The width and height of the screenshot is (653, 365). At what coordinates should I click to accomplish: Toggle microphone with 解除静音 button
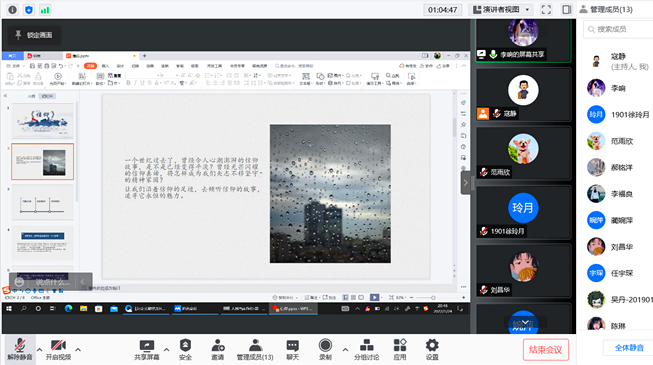click(20, 350)
